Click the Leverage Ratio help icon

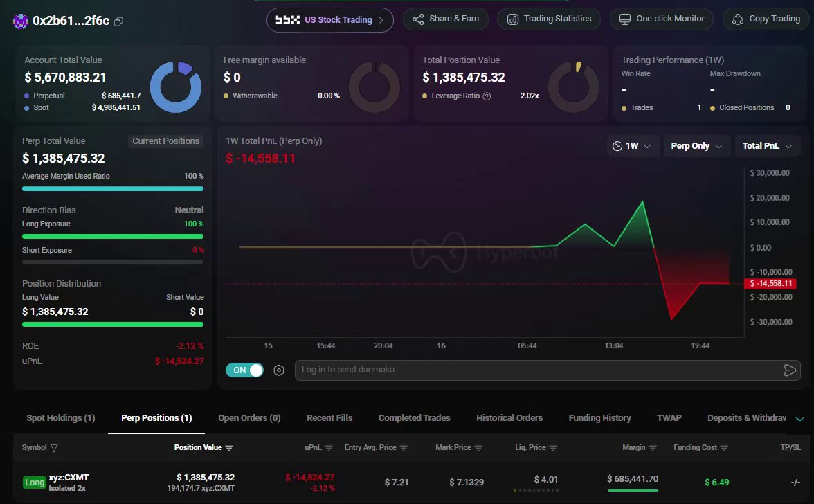tap(487, 96)
